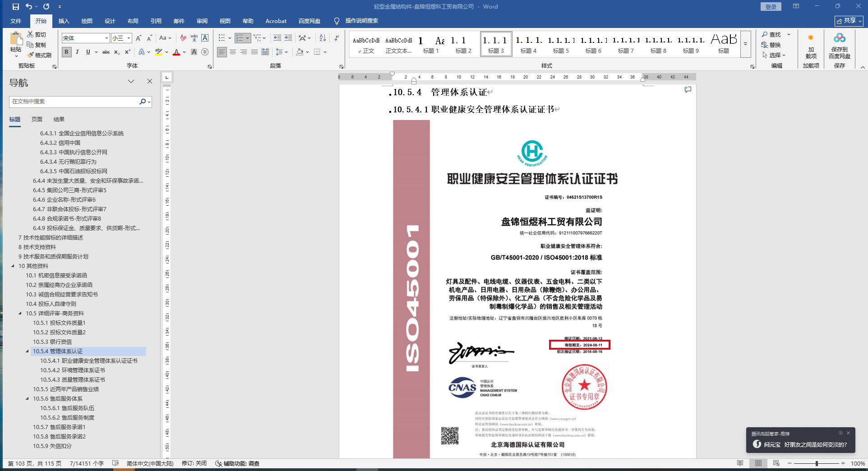868x471 pixels.
Task: Clear all formatting with the eraser icon
Action: pyautogui.click(x=183, y=38)
